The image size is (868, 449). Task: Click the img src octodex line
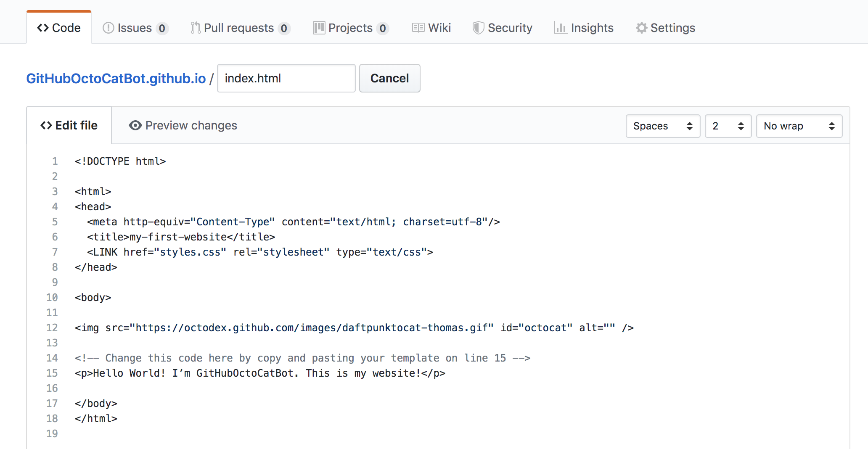354,328
